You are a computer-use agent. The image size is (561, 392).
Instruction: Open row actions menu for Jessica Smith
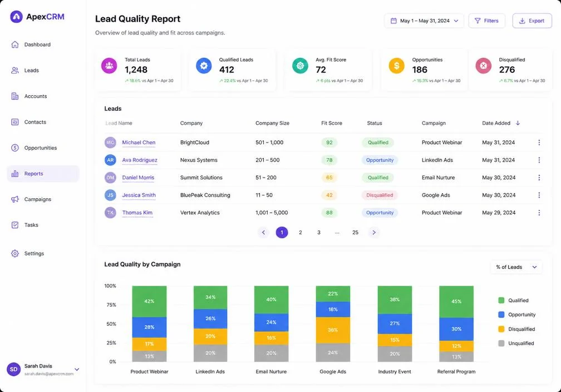pos(539,195)
